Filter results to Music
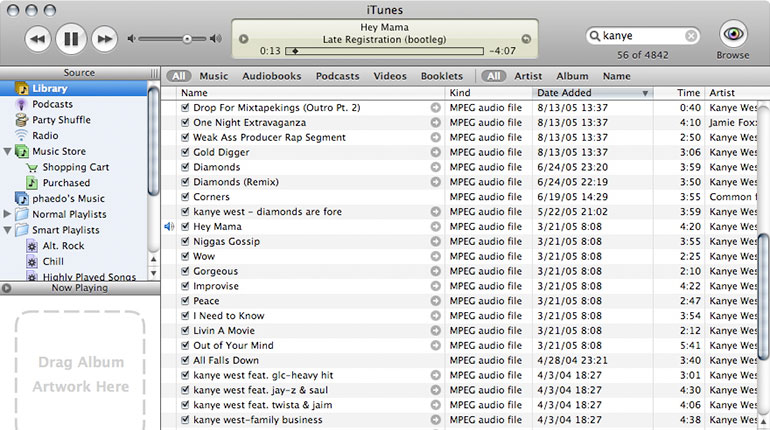 coord(214,76)
